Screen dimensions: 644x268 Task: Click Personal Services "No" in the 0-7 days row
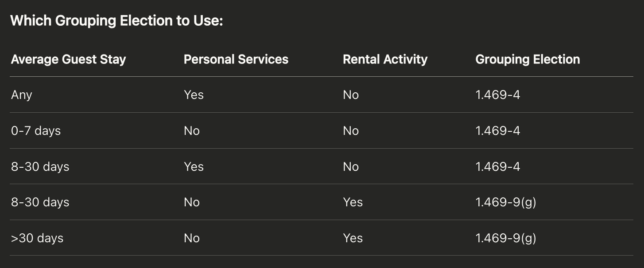191,131
